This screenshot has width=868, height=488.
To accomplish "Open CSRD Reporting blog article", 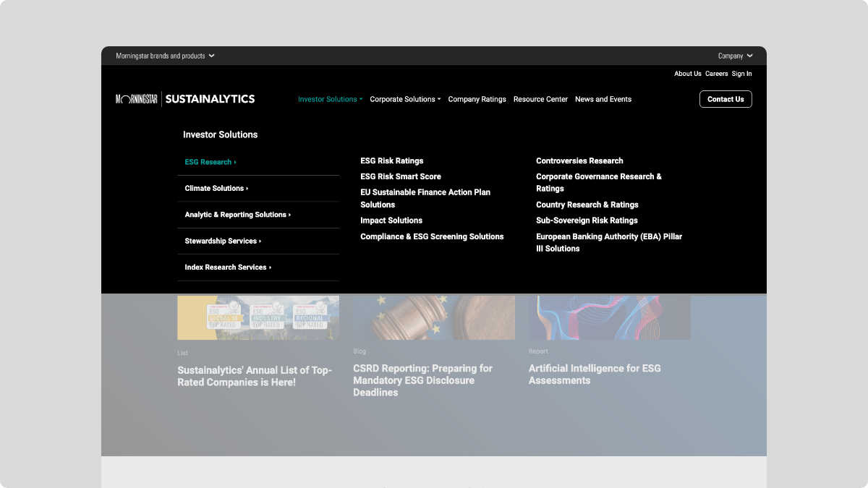I will 423,380.
